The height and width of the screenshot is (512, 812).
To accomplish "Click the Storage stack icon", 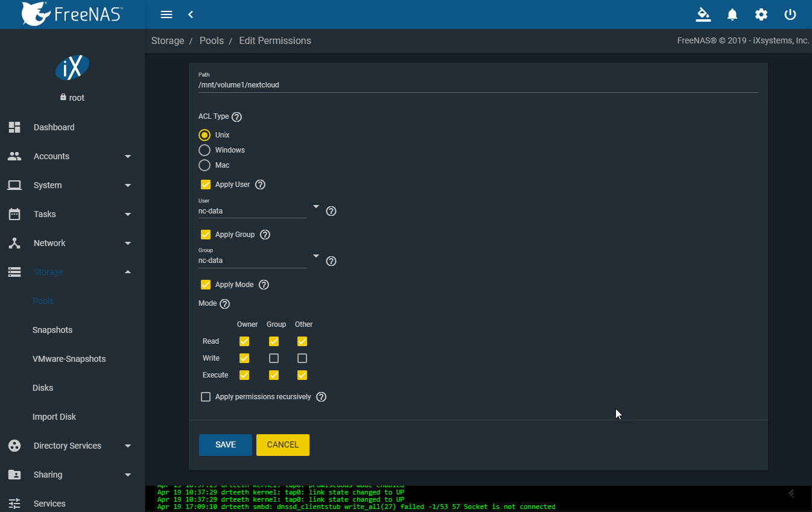I will (x=14, y=272).
